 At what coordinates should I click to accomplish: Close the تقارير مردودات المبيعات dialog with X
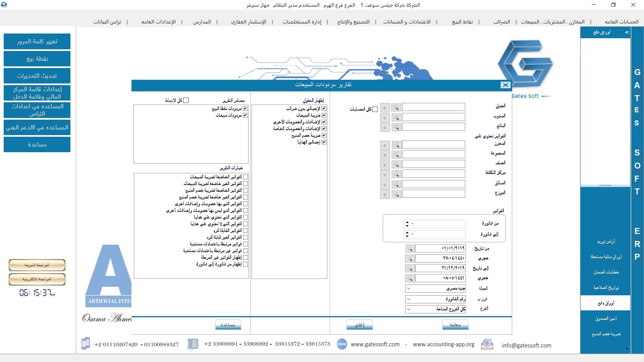click(505, 85)
